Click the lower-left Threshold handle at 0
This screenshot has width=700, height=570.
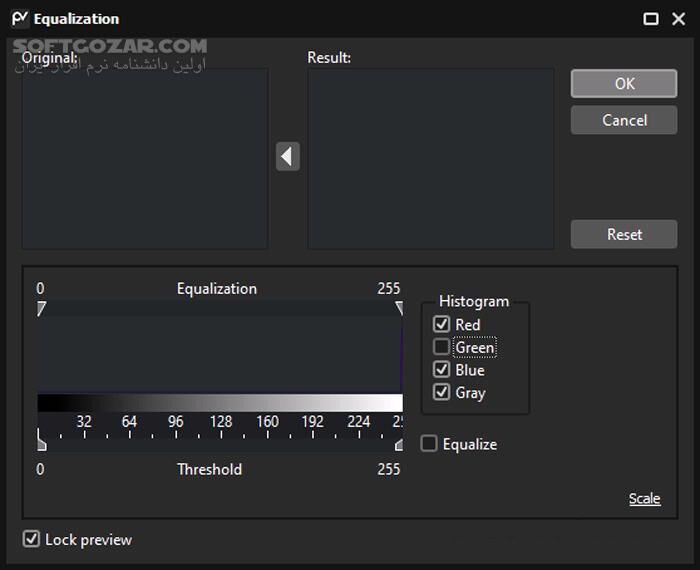41,440
